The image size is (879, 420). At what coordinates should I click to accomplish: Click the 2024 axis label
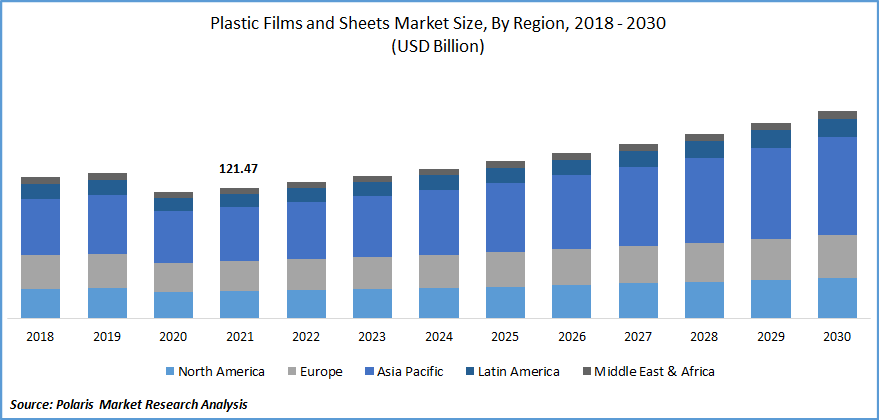(x=439, y=337)
